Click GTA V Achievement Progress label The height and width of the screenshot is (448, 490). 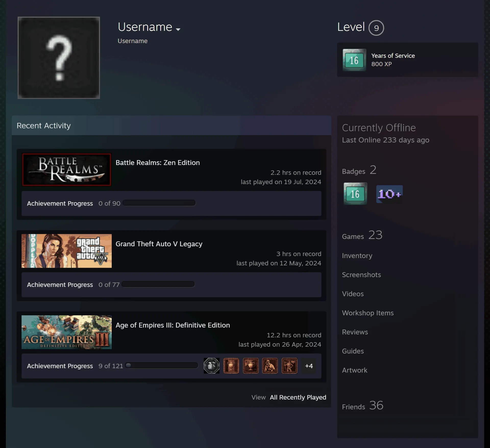(x=60, y=285)
